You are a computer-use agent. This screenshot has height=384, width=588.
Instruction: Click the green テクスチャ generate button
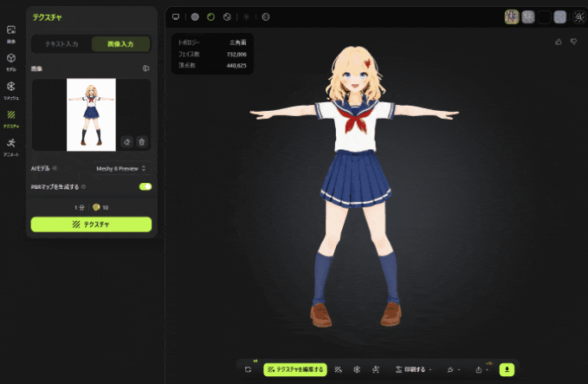91,225
